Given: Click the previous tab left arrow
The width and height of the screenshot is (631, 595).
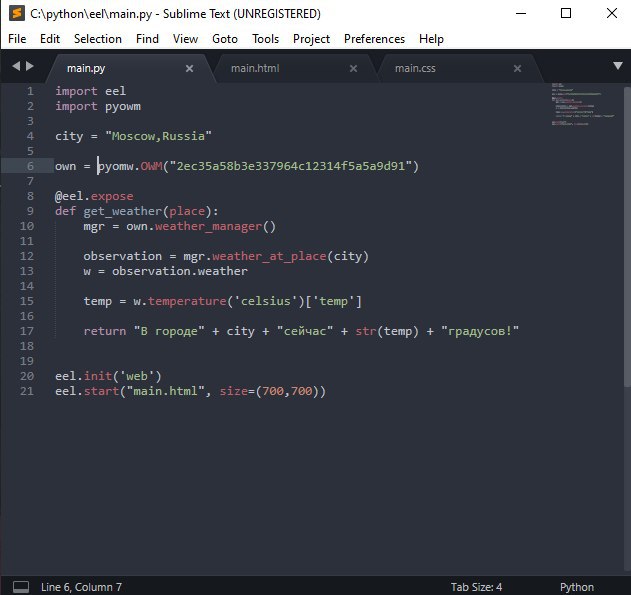Looking at the screenshot, I should pos(16,67).
